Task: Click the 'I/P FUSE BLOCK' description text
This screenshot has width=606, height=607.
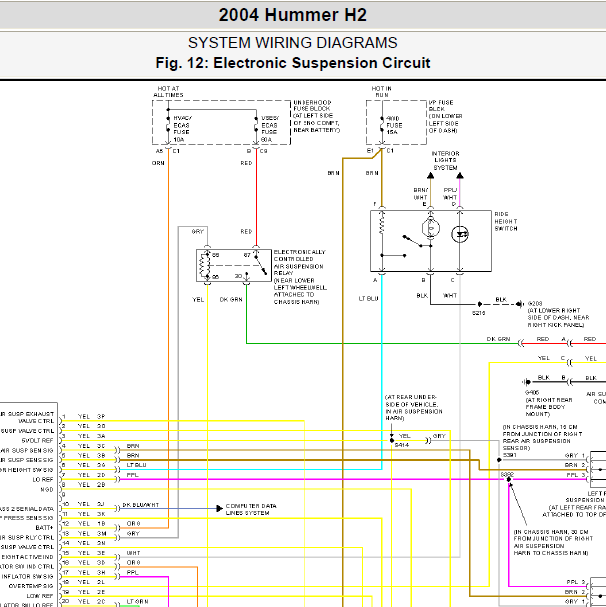Action: tap(445, 116)
